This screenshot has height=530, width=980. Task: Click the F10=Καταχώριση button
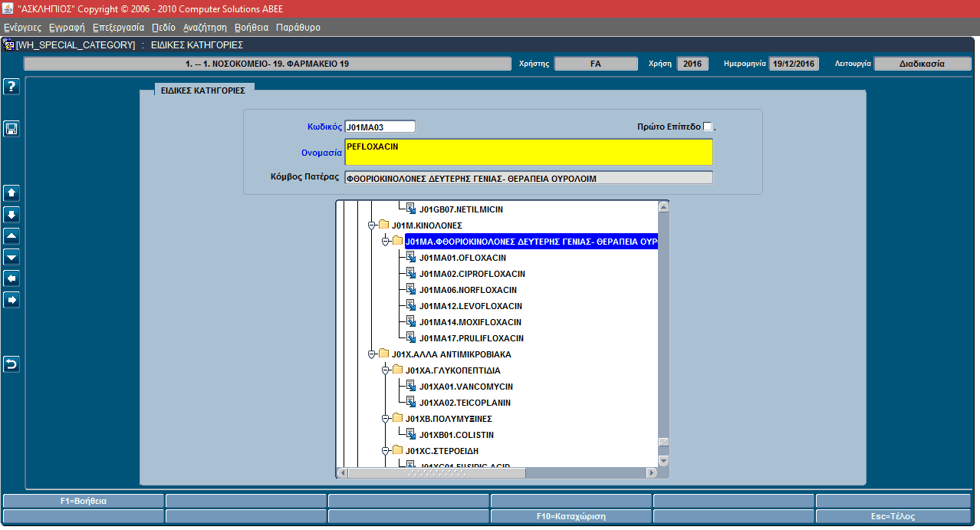click(x=571, y=516)
